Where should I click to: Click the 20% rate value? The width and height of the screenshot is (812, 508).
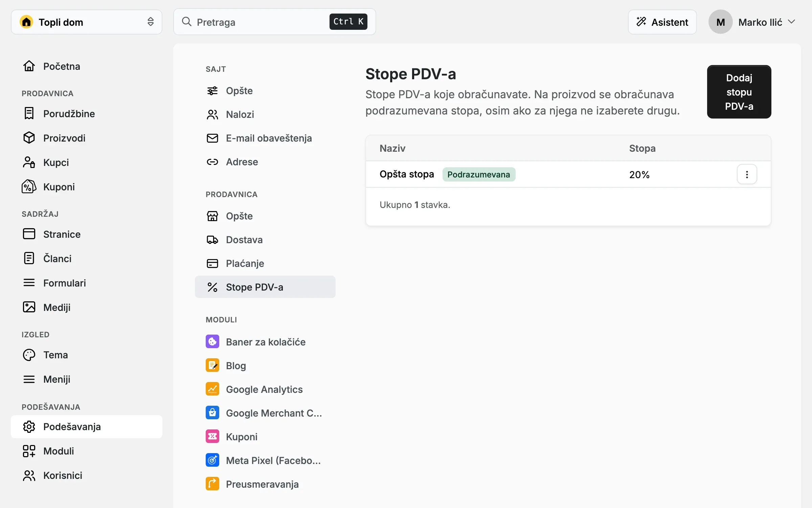[639, 175]
